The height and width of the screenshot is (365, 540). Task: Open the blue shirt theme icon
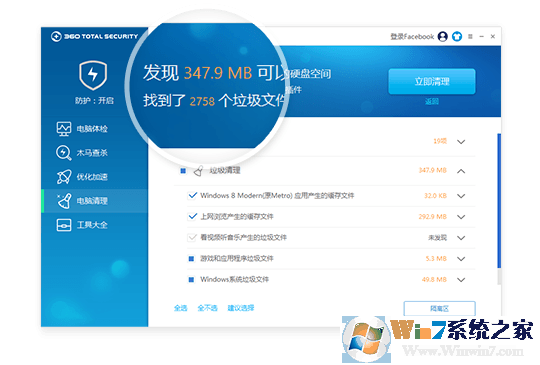point(457,36)
